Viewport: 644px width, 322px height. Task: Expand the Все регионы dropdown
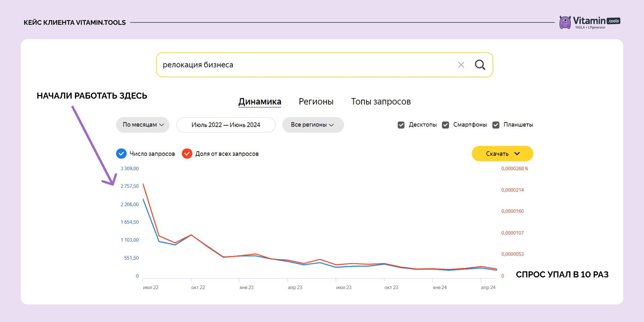tap(313, 125)
